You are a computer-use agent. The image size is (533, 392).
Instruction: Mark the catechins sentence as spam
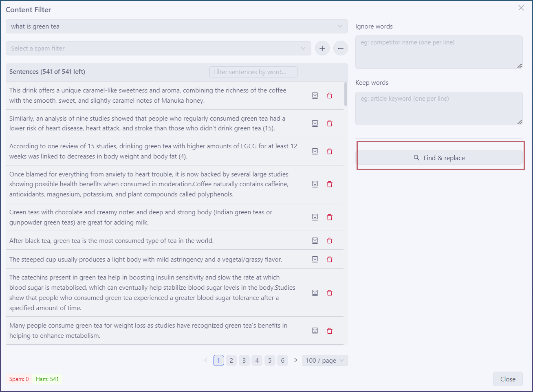click(315, 293)
